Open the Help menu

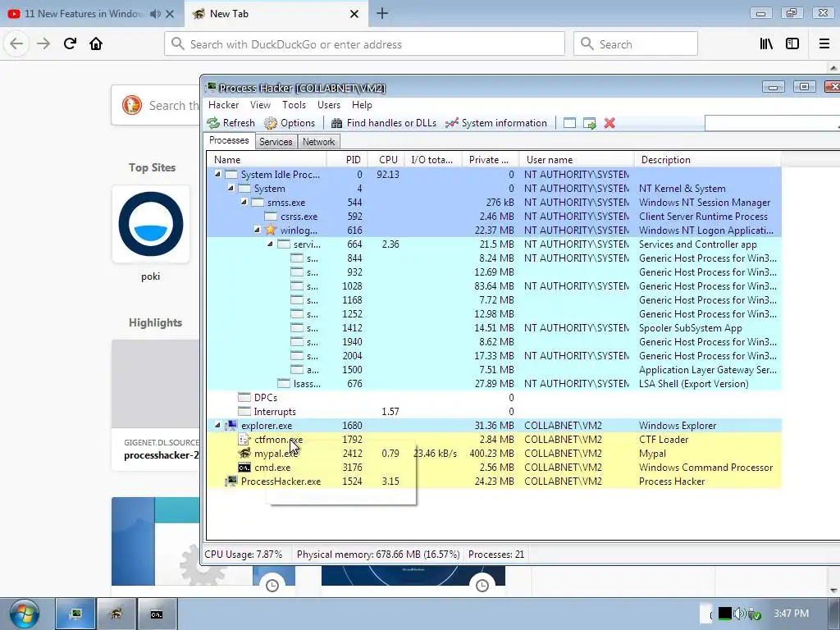(x=362, y=105)
